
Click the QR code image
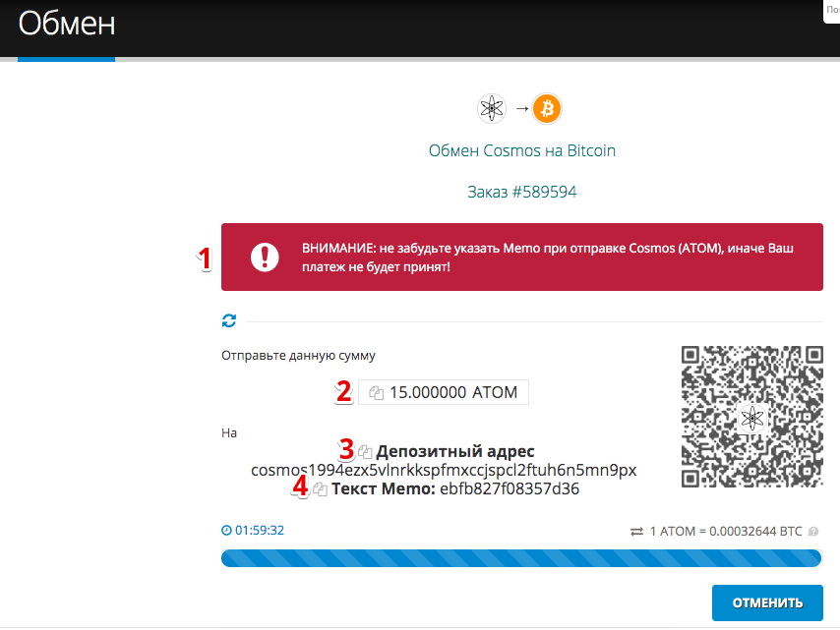[x=752, y=417]
